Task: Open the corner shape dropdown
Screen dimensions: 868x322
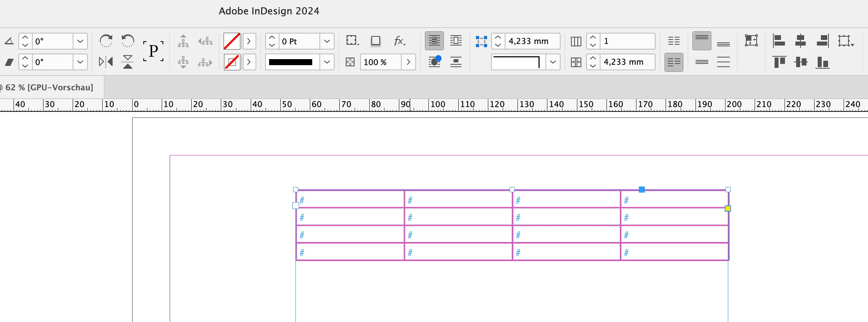Action: tap(553, 62)
